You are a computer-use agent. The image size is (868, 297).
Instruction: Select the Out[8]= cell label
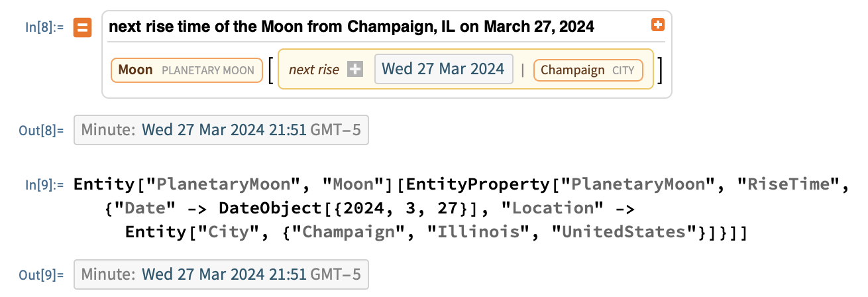point(40,131)
